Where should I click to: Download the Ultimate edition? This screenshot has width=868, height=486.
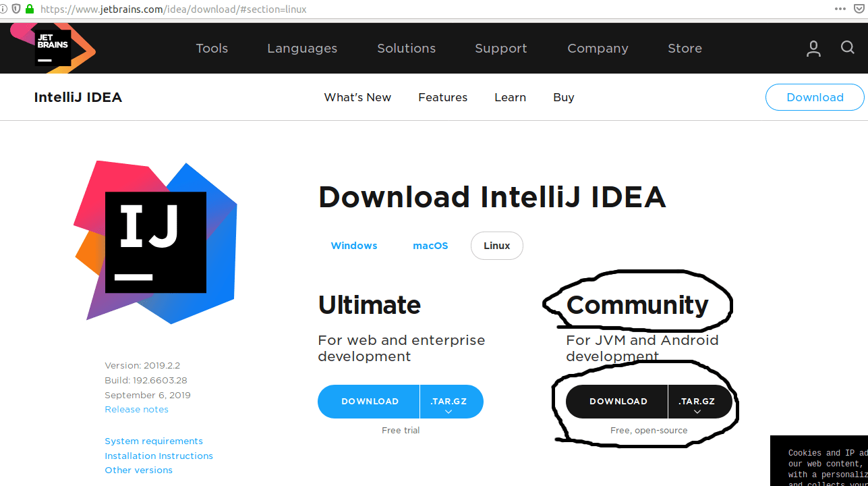(370, 402)
